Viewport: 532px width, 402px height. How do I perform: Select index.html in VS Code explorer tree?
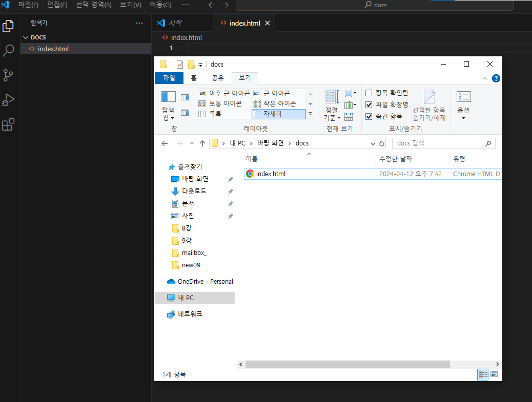pos(86,49)
